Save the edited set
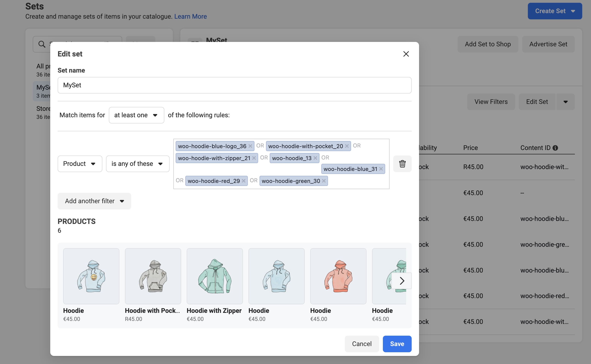The width and height of the screenshot is (591, 364). (397, 344)
